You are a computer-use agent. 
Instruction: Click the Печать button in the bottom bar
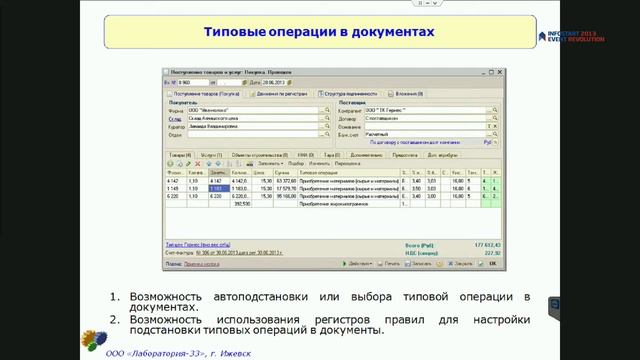tap(388, 264)
